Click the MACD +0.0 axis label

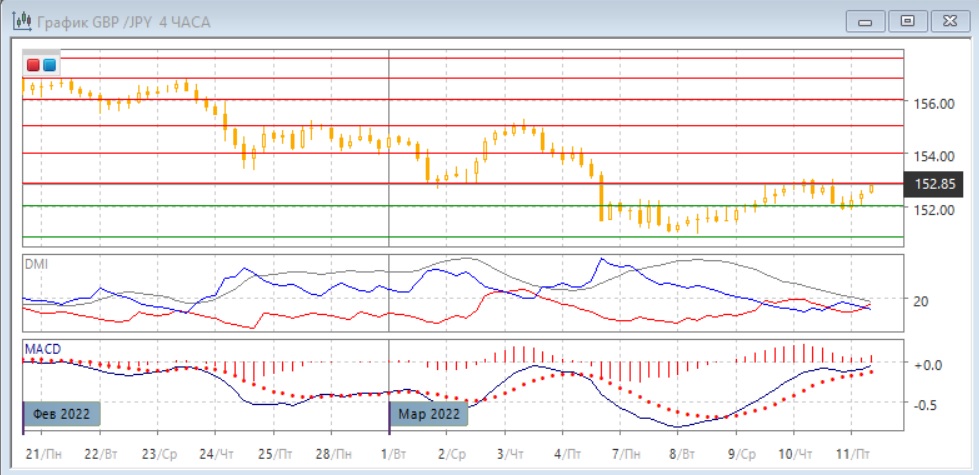pos(928,365)
